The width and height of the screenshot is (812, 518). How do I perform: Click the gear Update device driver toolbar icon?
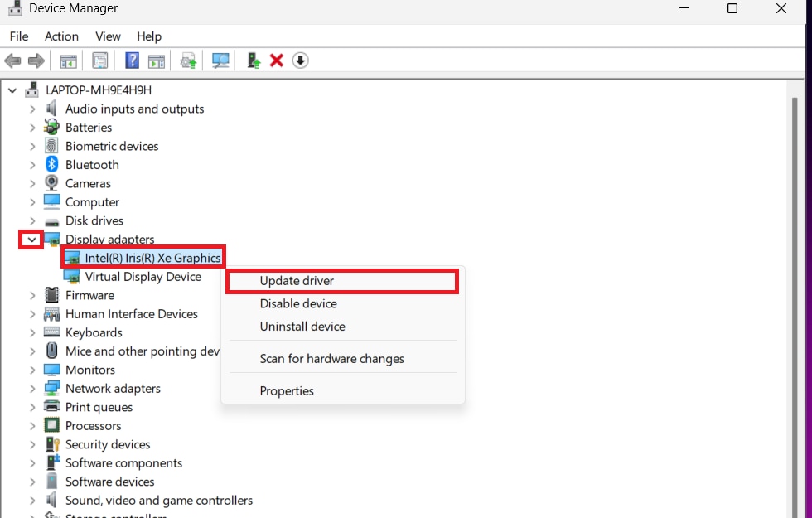click(x=188, y=61)
